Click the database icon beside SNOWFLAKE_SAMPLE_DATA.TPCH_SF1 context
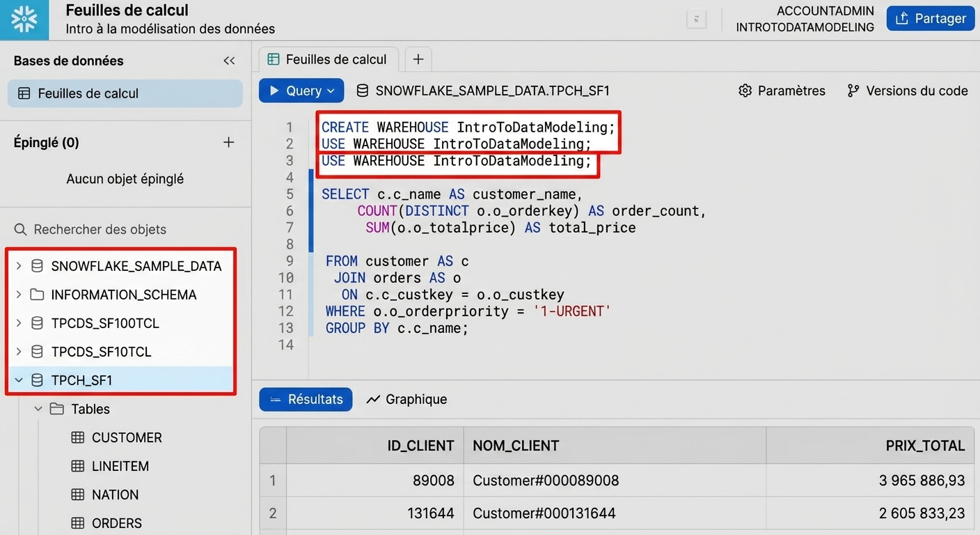Screen dimensions: 980x535 point(362,91)
